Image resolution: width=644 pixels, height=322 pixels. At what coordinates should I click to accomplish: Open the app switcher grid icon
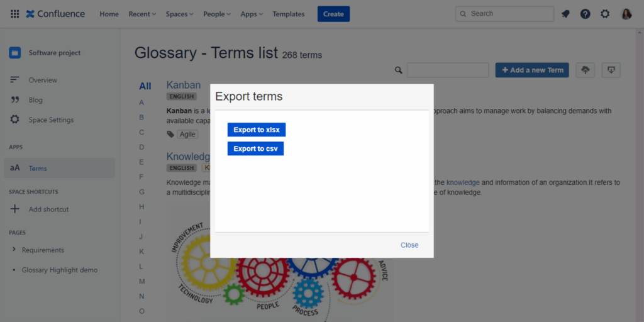tap(14, 14)
